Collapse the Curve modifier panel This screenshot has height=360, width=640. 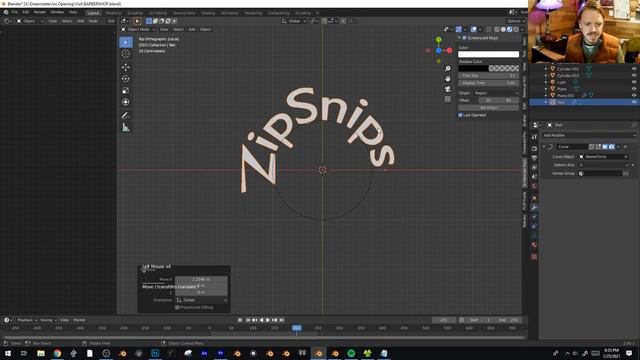click(544, 147)
